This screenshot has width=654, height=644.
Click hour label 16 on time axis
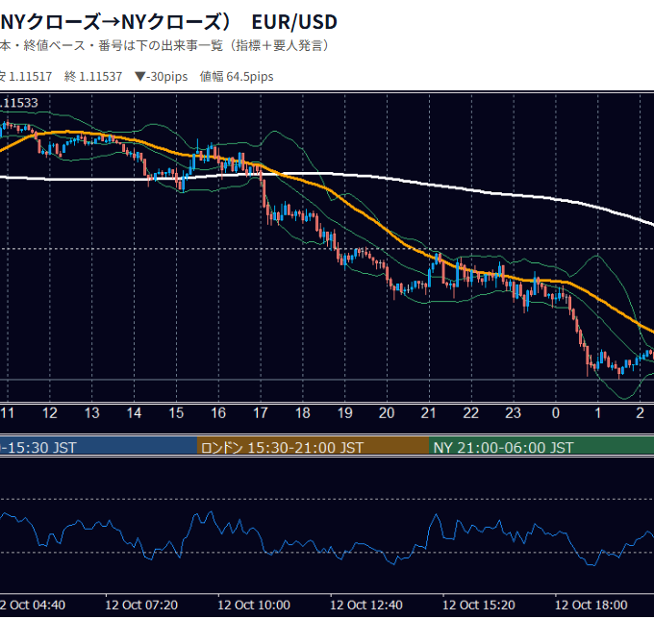point(218,413)
